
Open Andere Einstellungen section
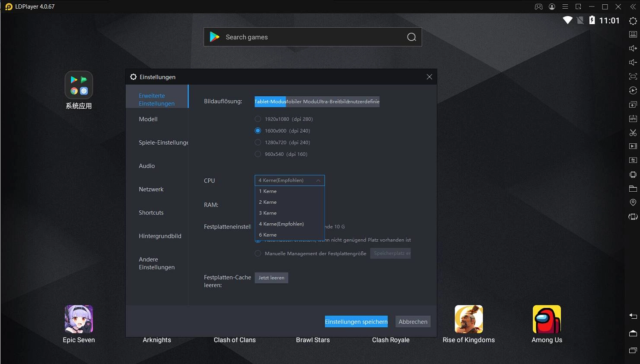tap(157, 263)
